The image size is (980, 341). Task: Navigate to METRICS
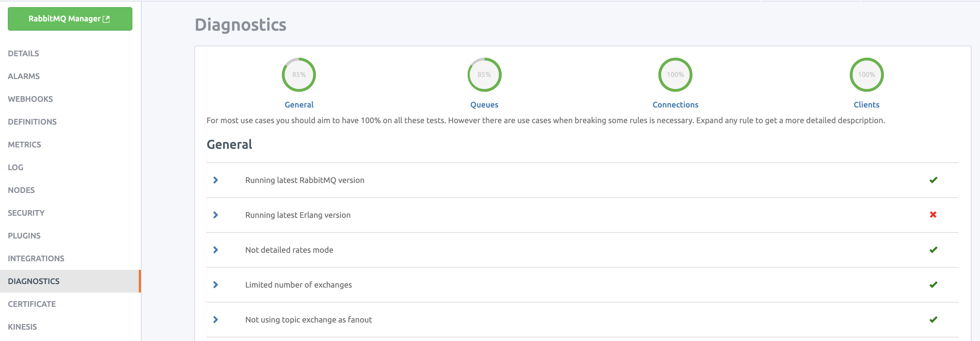(24, 145)
